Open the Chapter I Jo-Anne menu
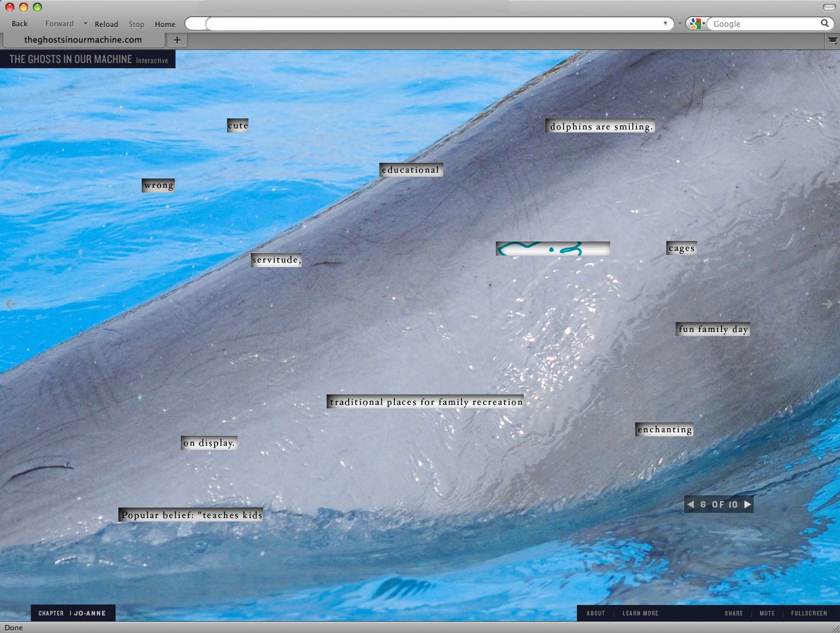Screen dimensions: 840x633 [73, 613]
